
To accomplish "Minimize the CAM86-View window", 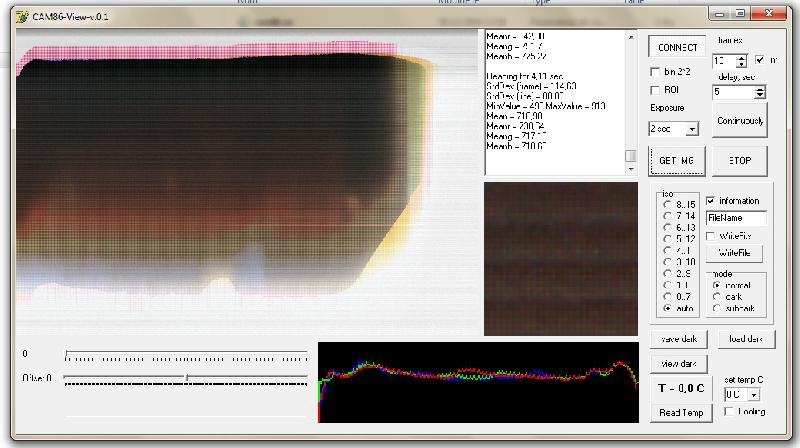I will point(719,14).
